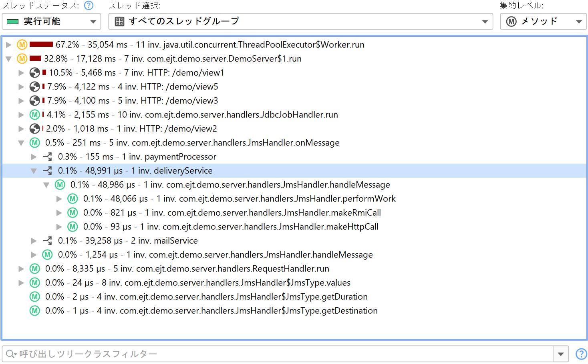Screen dimensions: 588x364
Task: Select the highlighted deliveryService row text
Action: point(135,171)
